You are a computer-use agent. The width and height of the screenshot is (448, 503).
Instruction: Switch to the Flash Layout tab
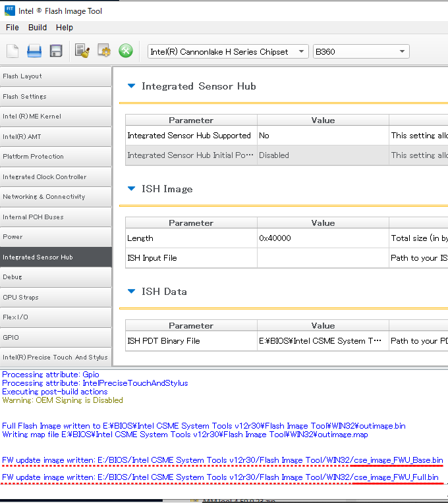56,76
